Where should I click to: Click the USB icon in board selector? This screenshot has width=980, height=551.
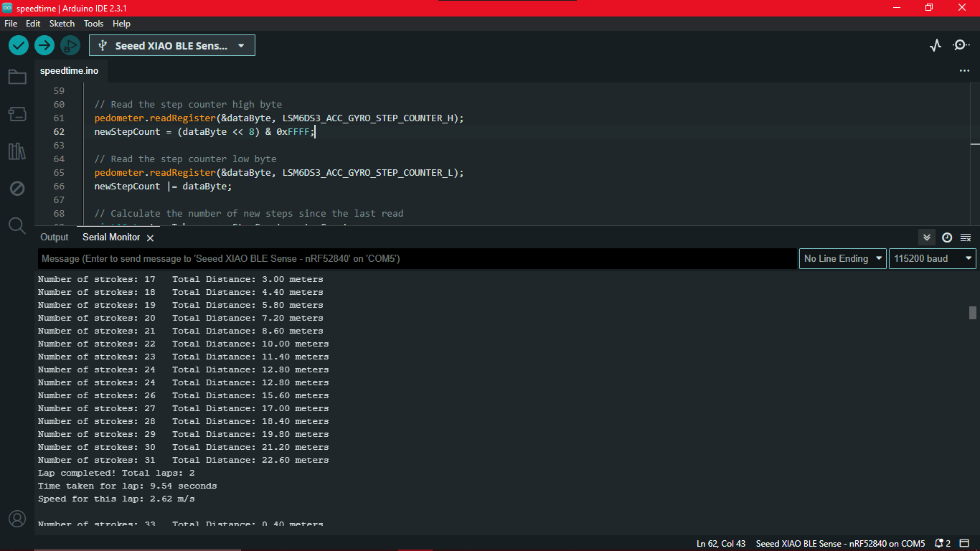point(103,45)
